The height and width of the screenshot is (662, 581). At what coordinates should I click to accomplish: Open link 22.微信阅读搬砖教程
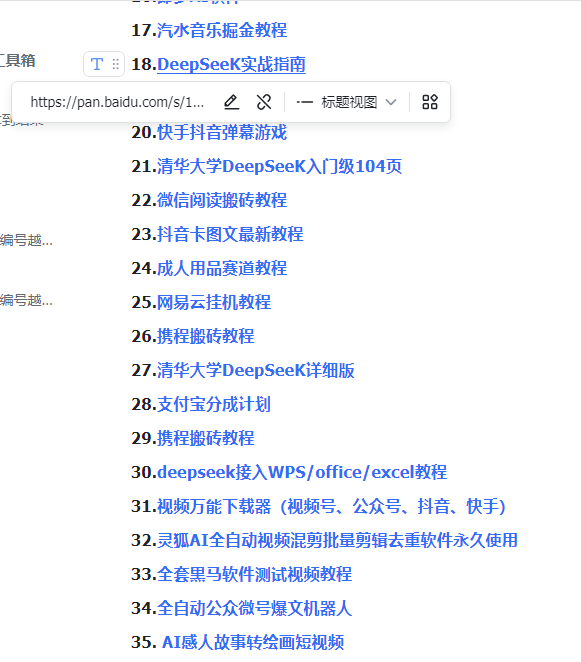pos(222,200)
